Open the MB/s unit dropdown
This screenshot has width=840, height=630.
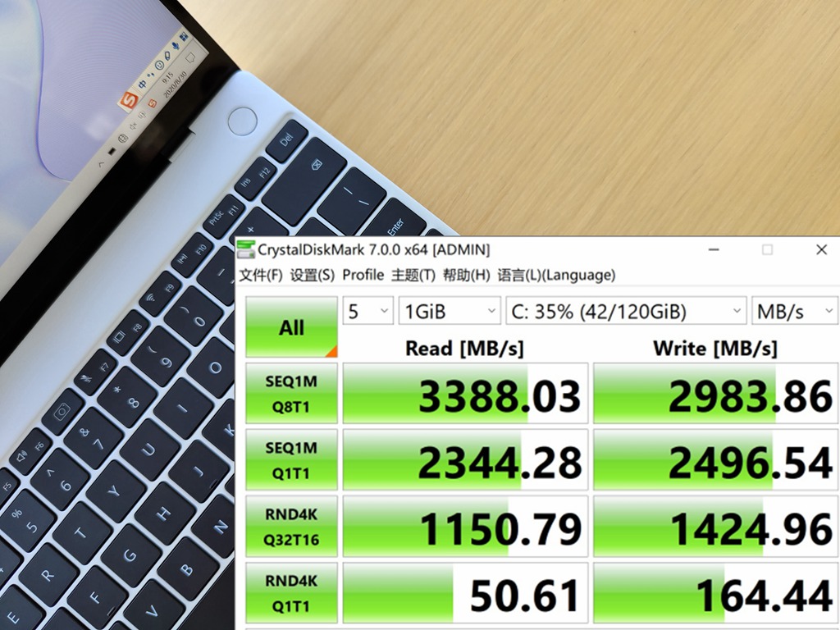click(x=794, y=311)
